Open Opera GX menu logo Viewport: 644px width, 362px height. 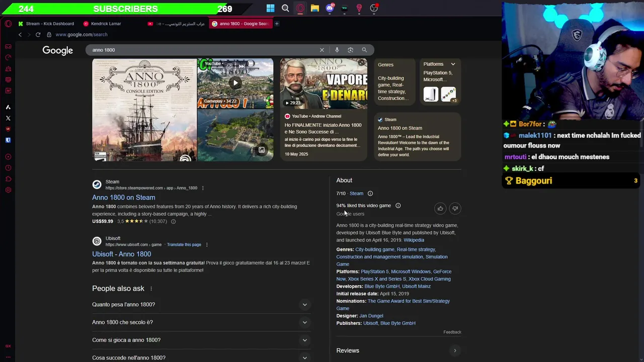tap(8, 24)
